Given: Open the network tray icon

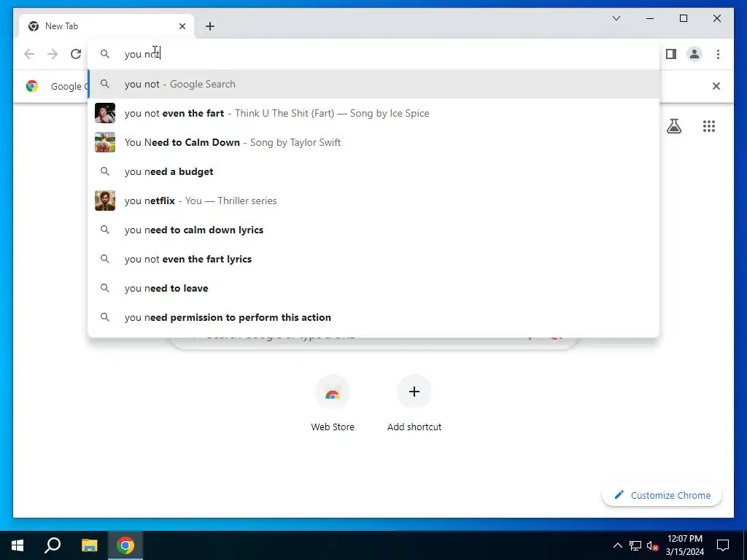Looking at the screenshot, I should 635,545.
